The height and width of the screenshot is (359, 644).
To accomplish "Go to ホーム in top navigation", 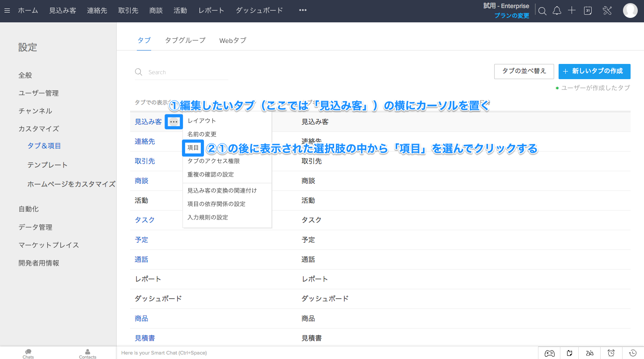I will 28,10.
